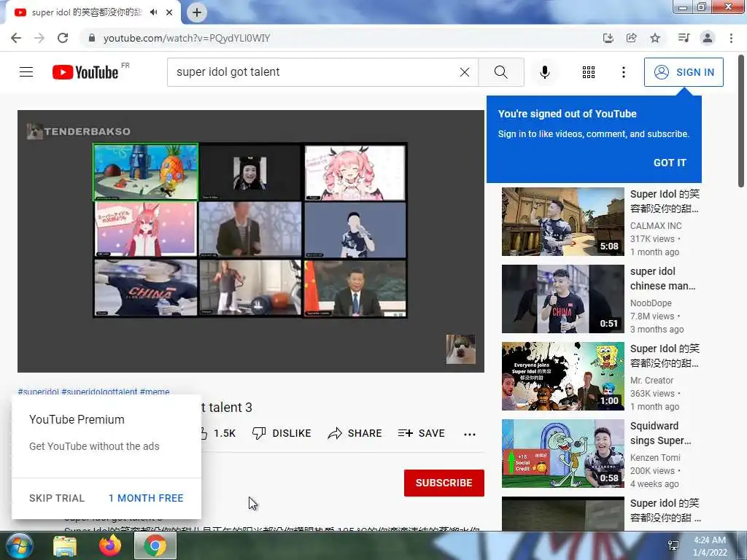Viewport: 747px width, 560px height.
Task: Open the YouTube hamburger guide menu
Action: tap(26, 72)
